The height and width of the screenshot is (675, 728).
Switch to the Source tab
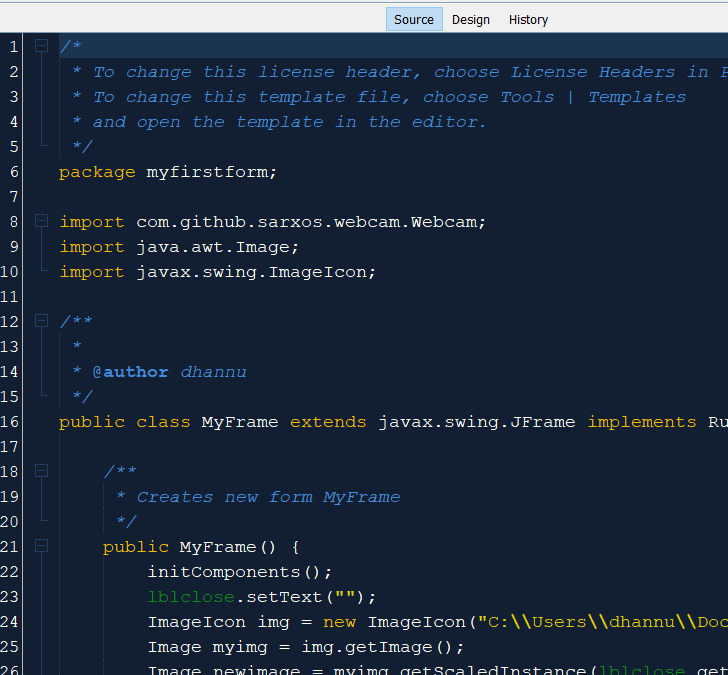pyautogui.click(x=414, y=19)
